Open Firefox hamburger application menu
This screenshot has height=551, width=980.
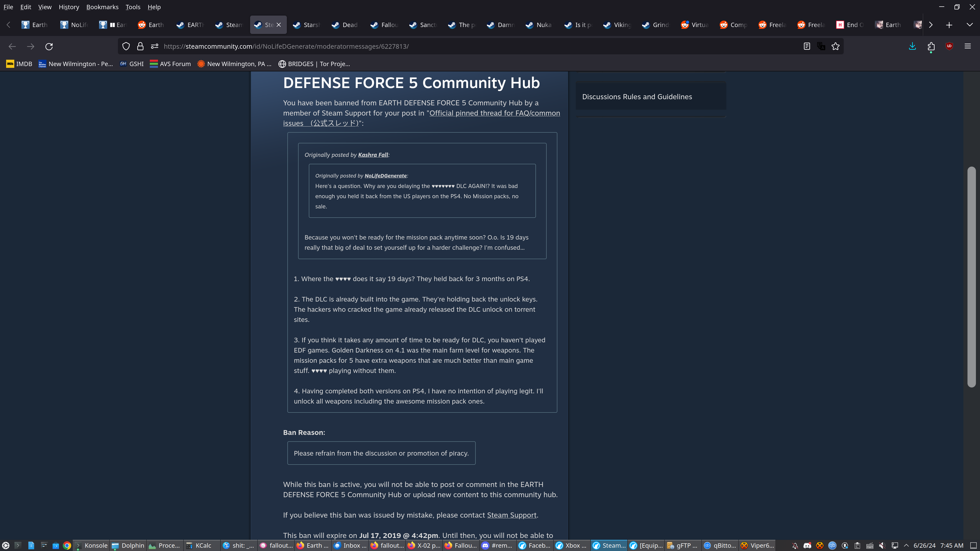click(967, 46)
